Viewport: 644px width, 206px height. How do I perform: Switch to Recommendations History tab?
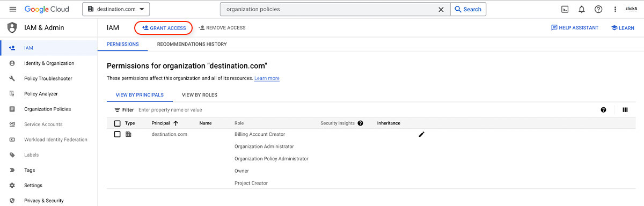pos(192,44)
